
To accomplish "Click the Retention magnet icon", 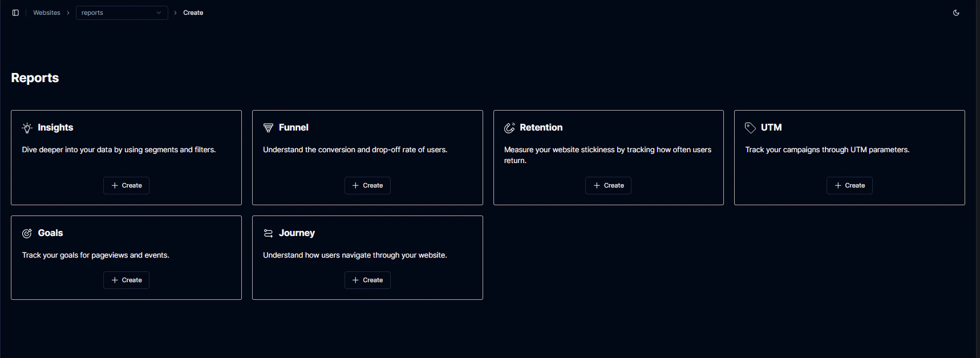I will tap(509, 128).
